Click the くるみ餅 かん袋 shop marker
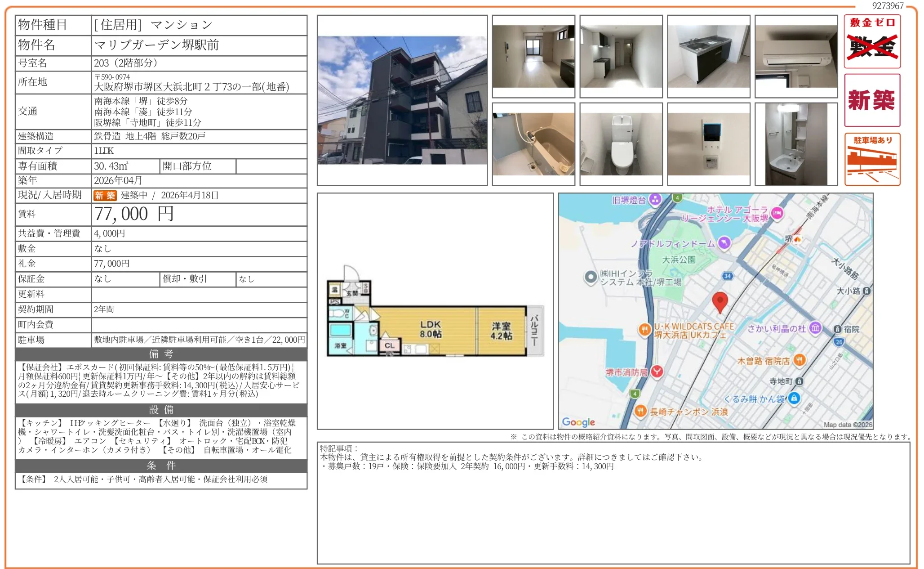The image size is (924, 569). tap(794, 398)
